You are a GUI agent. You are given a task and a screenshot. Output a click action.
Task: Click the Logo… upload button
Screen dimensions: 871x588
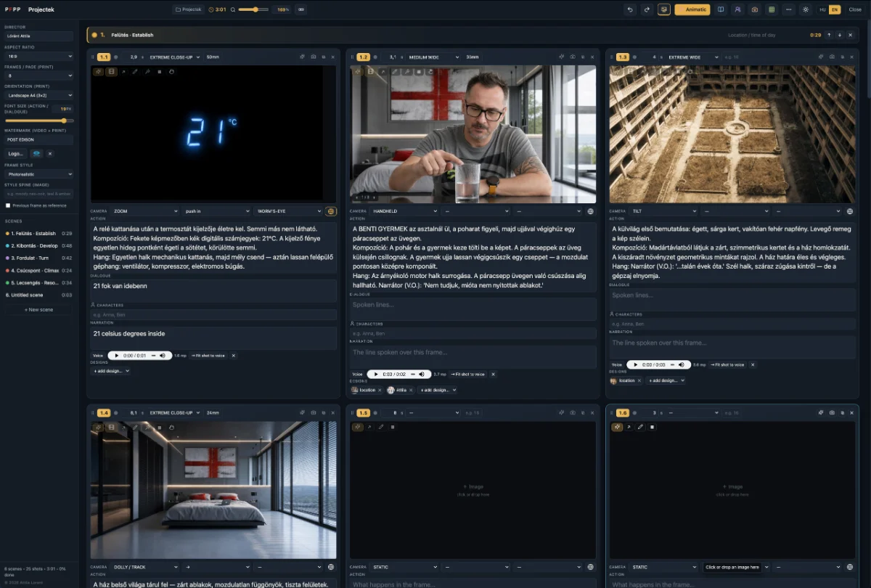click(x=15, y=153)
